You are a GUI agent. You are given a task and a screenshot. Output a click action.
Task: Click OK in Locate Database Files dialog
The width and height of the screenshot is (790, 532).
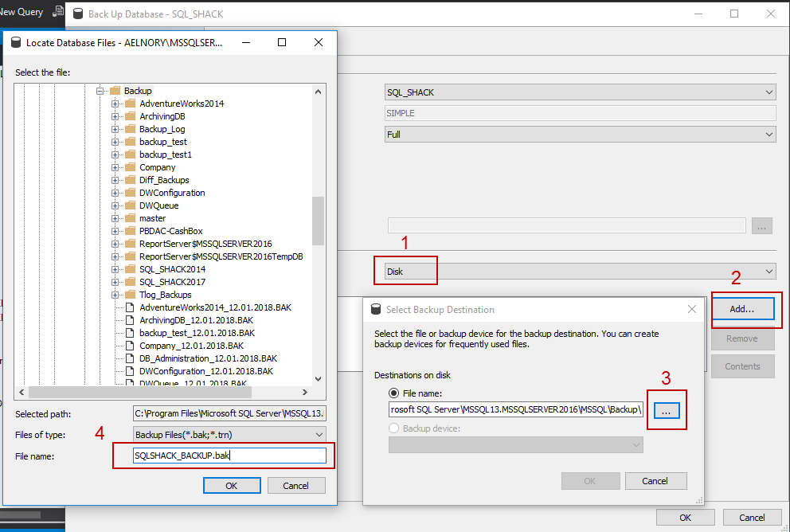click(232, 486)
